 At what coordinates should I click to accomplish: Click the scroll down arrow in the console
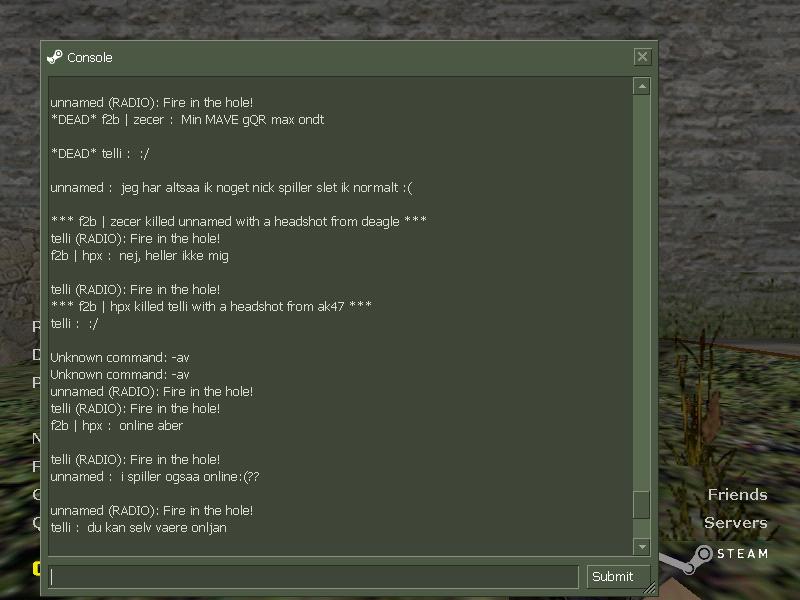[x=642, y=547]
